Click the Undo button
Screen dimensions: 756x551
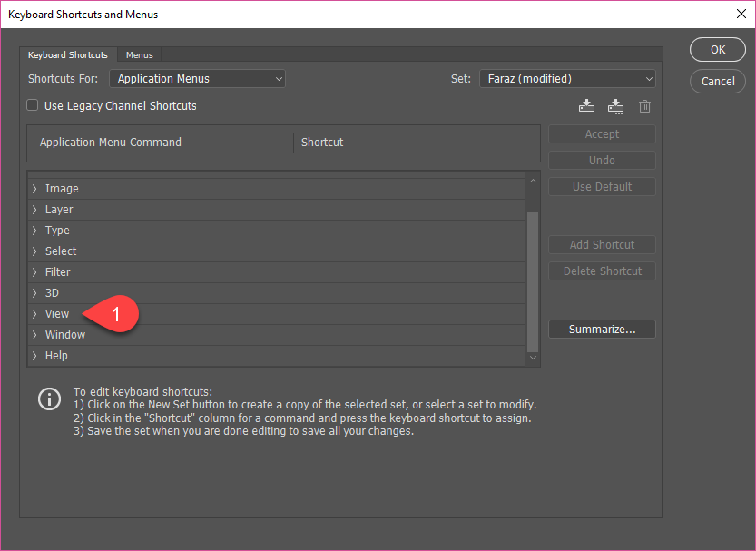coord(602,161)
